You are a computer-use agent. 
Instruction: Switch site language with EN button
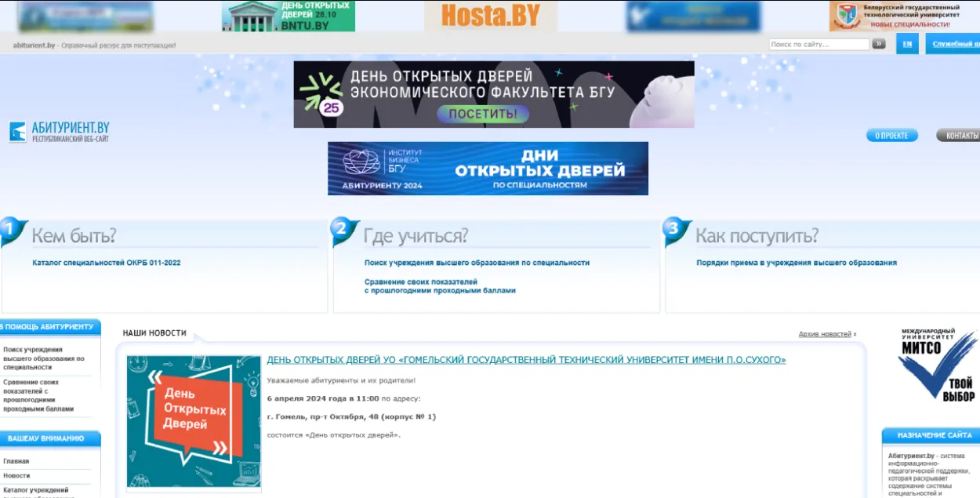[x=907, y=44]
